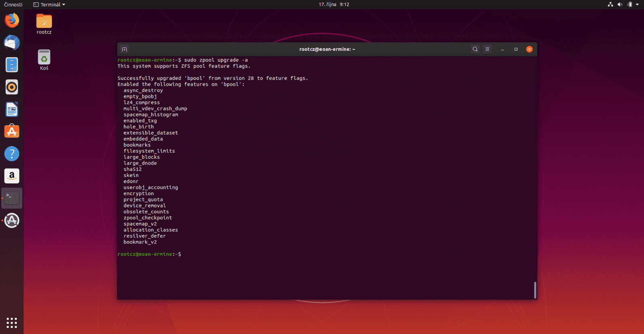Click the terminal title rootcz@eoan-ermine
Image resolution: width=644 pixels, height=334 pixels.
(x=327, y=49)
